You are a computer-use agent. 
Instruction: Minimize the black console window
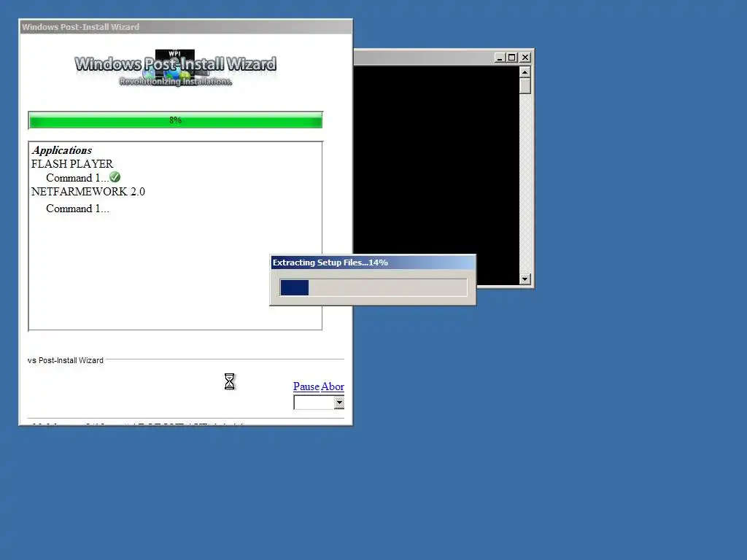[499, 58]
